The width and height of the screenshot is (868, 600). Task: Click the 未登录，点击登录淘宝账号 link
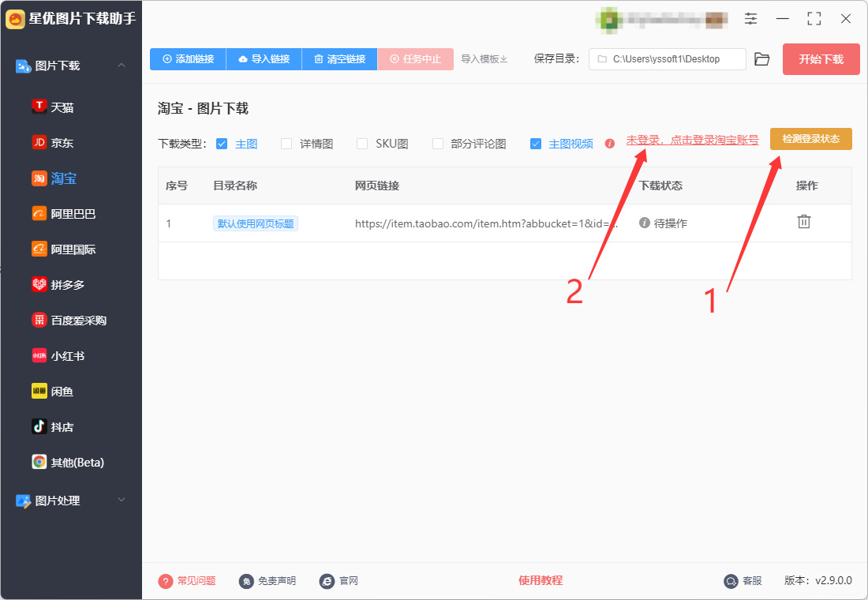point(692,141)
